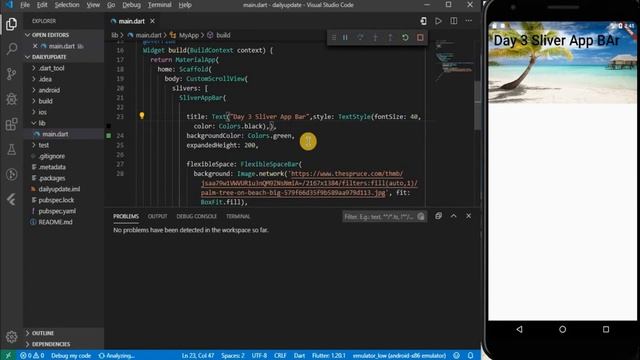Viewport: 640px width, 360px height.
Task: Click the thespruce.com image URL link in the code
Action: click(309, 183)
